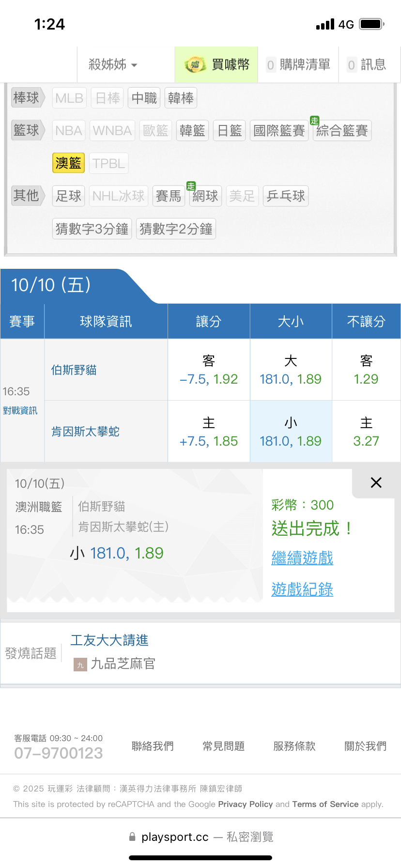This screenshot has height=868, width=401.
Task: Tap the lock icon beside playsport.cc
Action: 132,837
